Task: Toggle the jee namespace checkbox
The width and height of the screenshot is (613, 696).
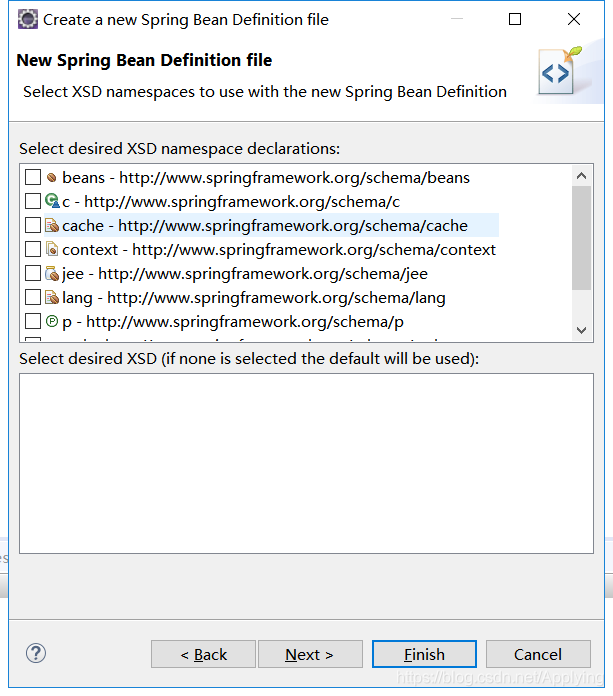Action: [33, 273]
